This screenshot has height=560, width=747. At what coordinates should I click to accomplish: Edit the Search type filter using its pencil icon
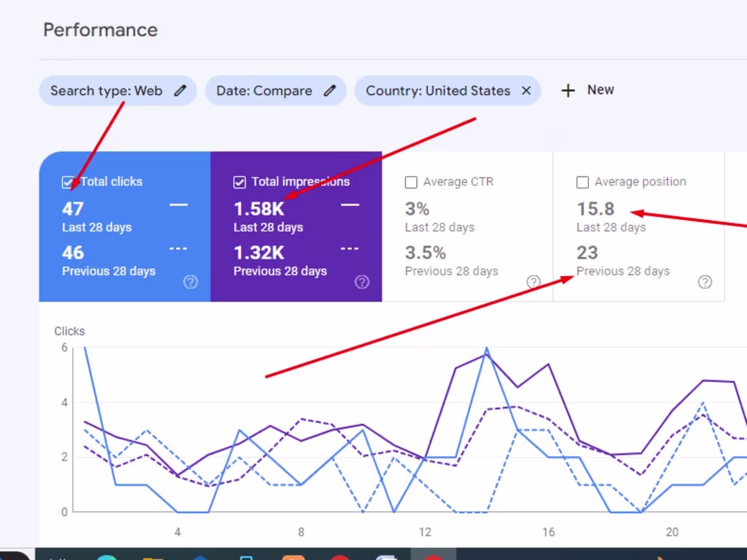click(x=181, y=90)
